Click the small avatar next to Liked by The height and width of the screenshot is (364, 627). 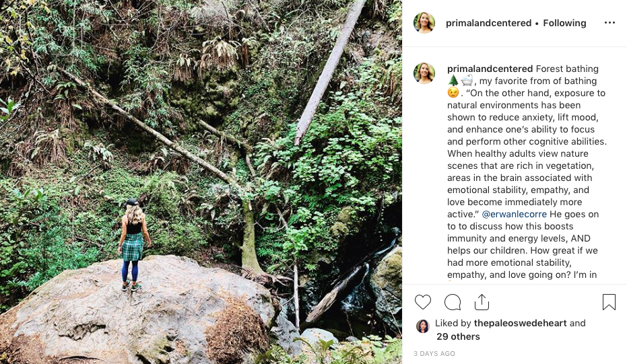pos(423,326)
